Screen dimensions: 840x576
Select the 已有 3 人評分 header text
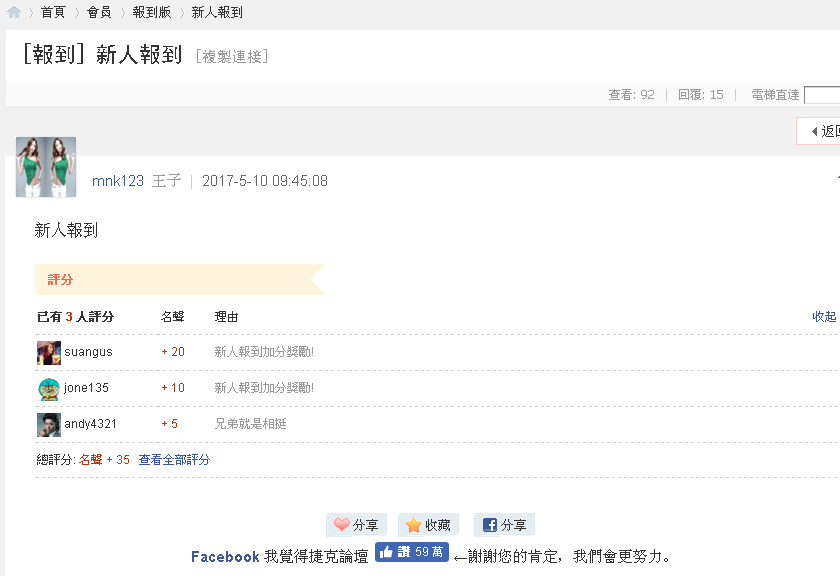pyautogui.click(x=76, y=317)
